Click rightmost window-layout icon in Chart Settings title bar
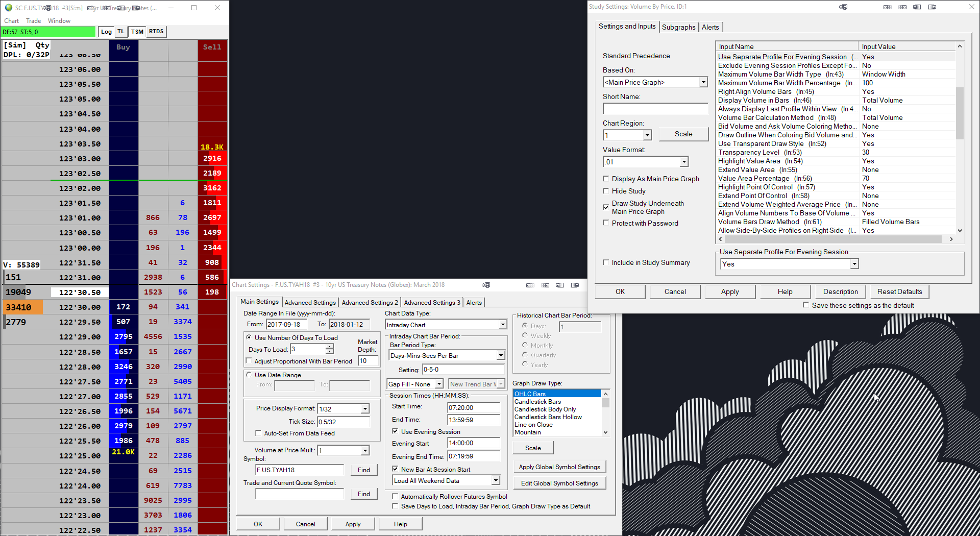The width and height of the screenshot is (980, 536). (575, 285)
